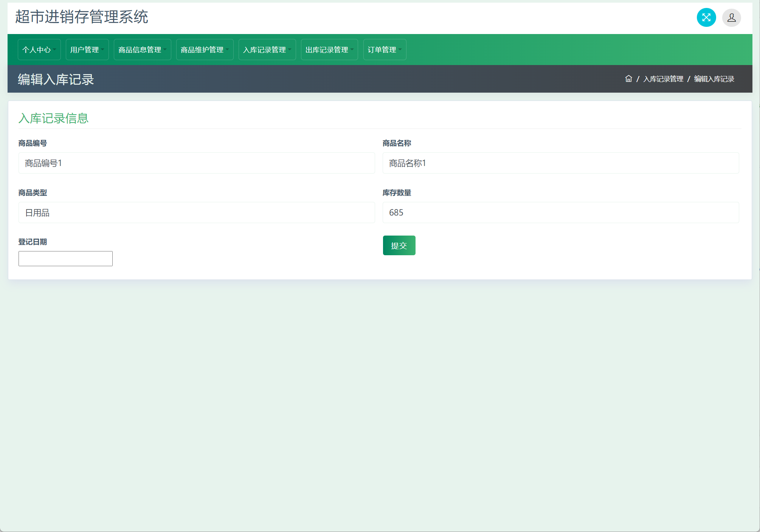Focus the 商品名称 input field
The width and height of the screenshot is (760, 532).
tap(560, 163)
